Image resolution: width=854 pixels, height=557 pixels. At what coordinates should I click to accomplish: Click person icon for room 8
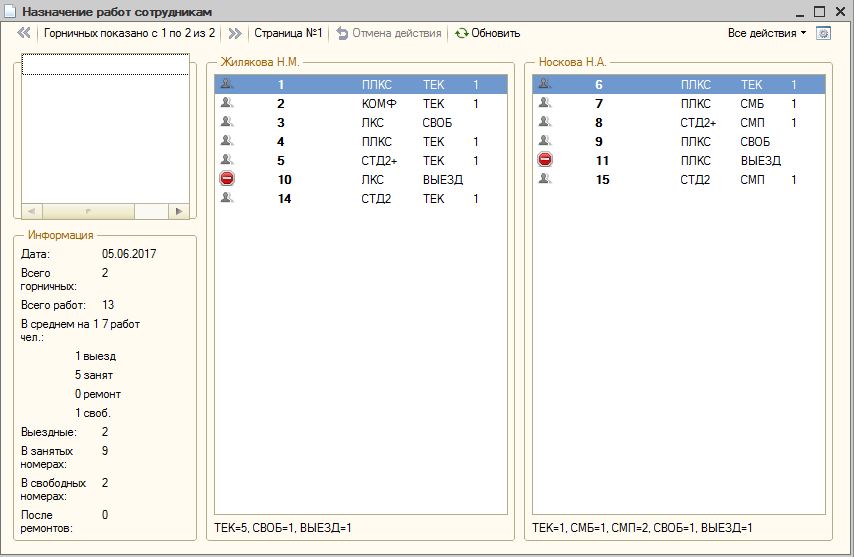(545, 122)
